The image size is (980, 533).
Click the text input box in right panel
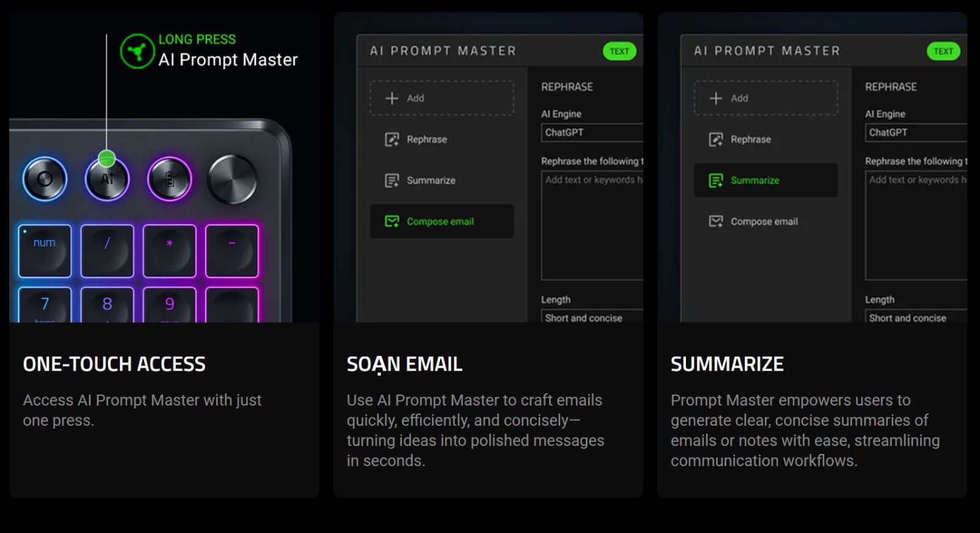(x=916, y=227)
